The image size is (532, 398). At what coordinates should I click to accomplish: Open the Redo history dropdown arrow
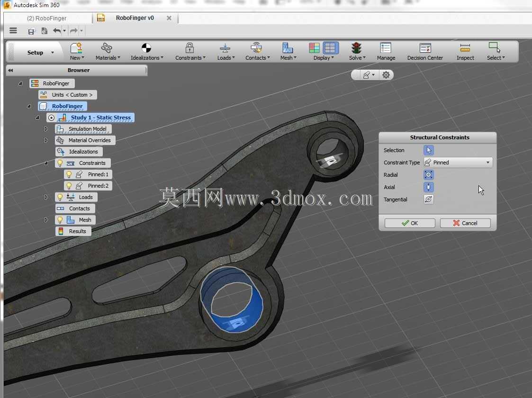point(81,31)
